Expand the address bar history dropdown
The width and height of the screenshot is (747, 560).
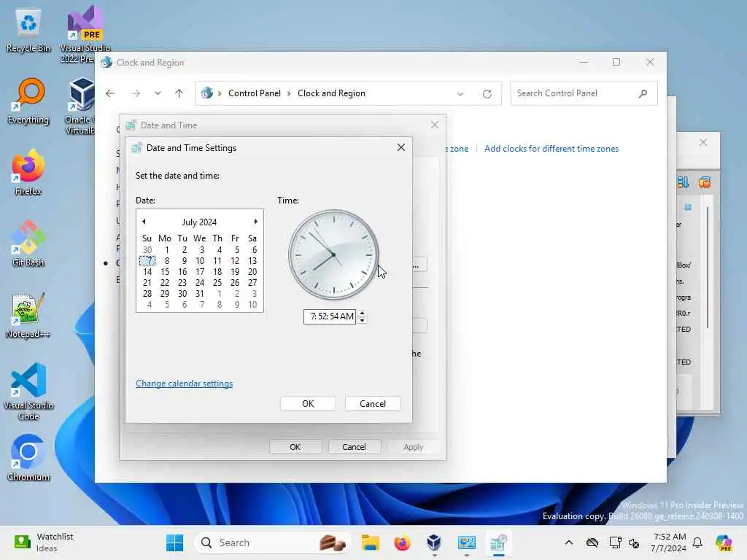[460, 94]
